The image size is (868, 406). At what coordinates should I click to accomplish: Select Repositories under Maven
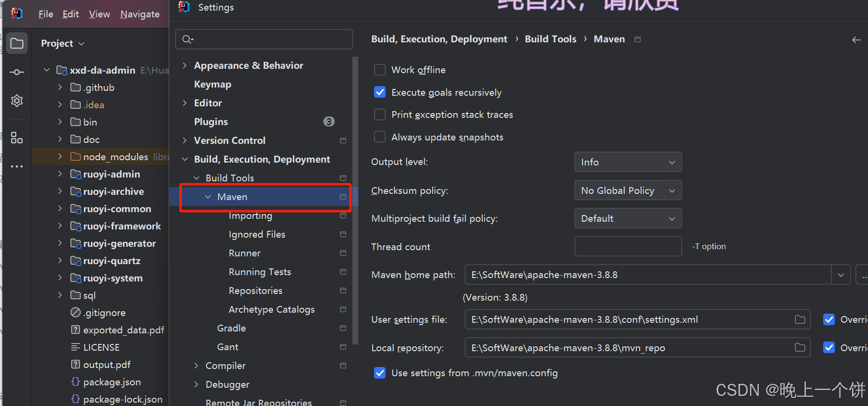pos(256,291)
